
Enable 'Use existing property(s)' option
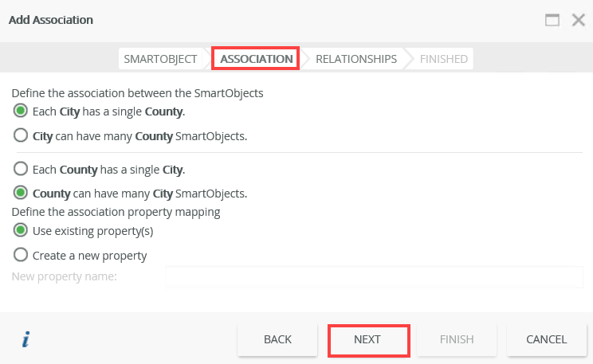pyautogui.click(x=21, y=231)
